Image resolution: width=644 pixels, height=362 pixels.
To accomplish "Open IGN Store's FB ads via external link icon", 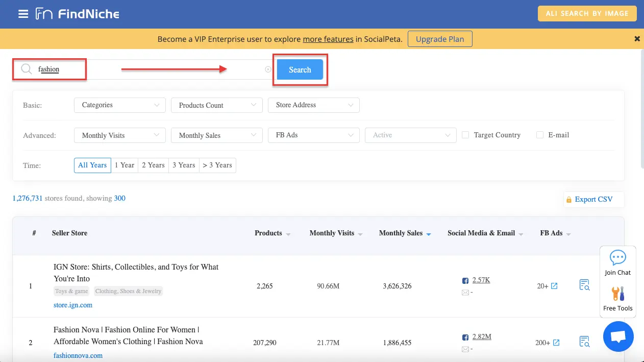I will click(x=554, y=286).
